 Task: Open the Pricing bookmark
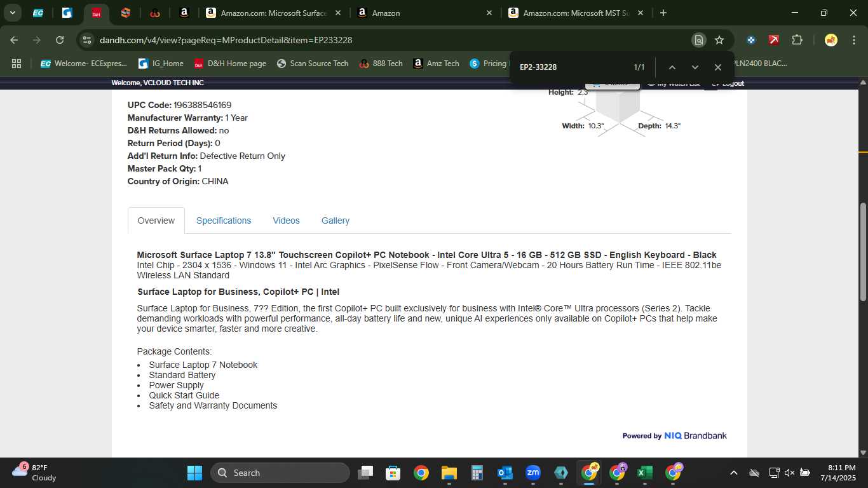(488, 64)
